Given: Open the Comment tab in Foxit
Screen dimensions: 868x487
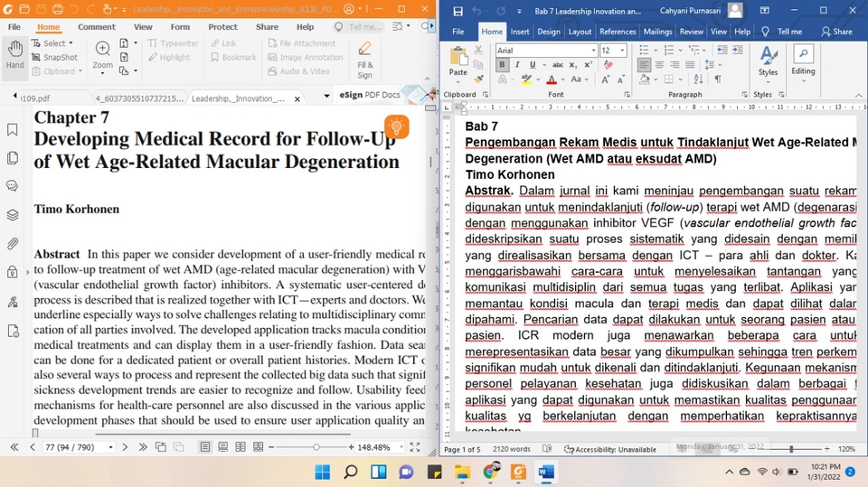Looking at the screenshot, I should [97, 26].
